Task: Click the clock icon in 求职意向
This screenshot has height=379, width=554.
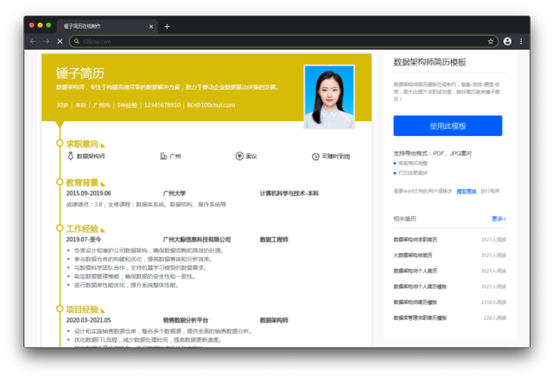Action: (x=316, y=156)
